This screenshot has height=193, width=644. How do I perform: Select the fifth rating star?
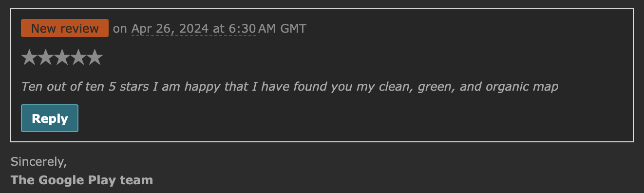click(95, 58)
